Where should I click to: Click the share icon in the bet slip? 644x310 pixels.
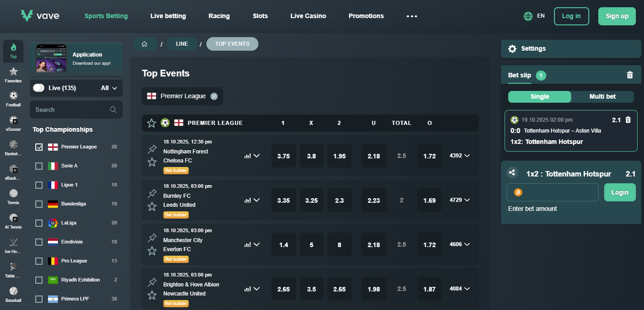tap(512, 172)
